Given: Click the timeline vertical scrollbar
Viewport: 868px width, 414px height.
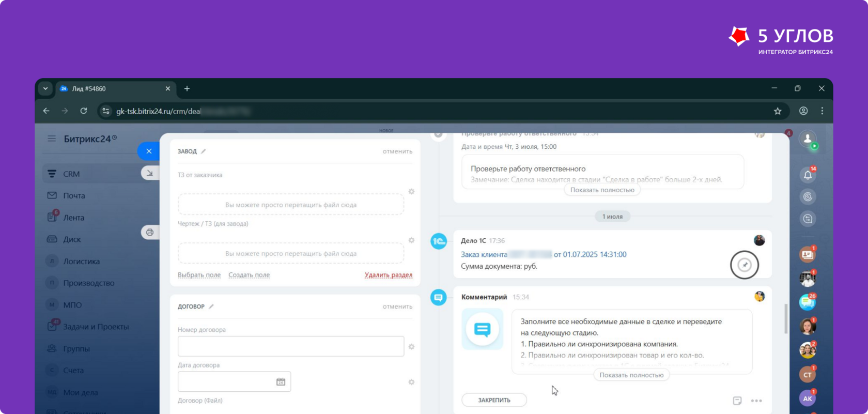Looking at the screenshot, I should coord(786,319).
